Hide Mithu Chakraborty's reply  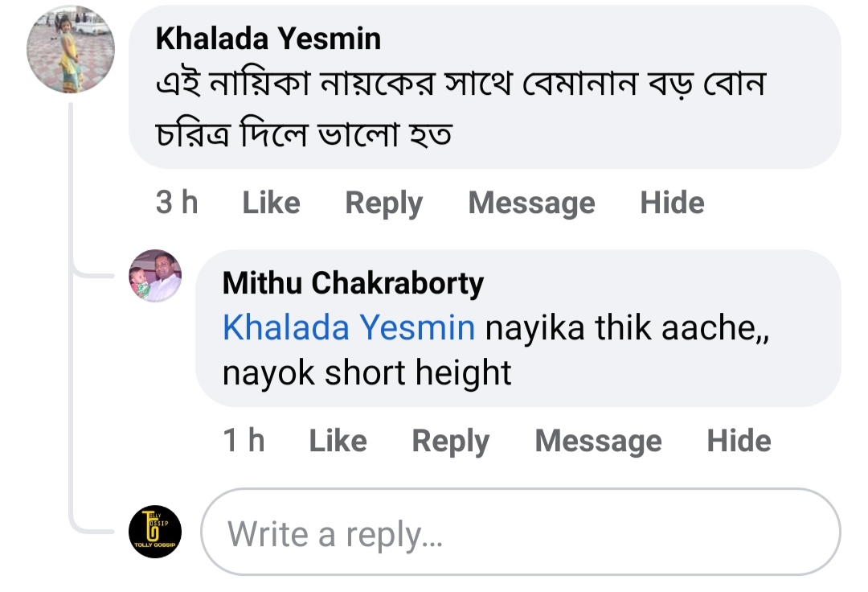[x=739, y=441]
